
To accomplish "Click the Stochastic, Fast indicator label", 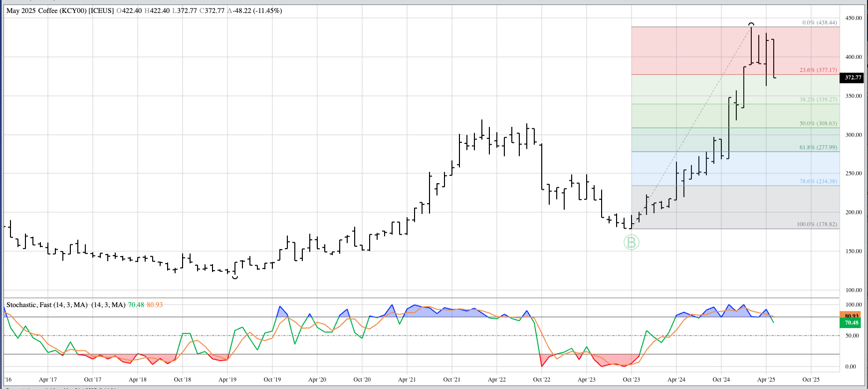I will point(47,305).
